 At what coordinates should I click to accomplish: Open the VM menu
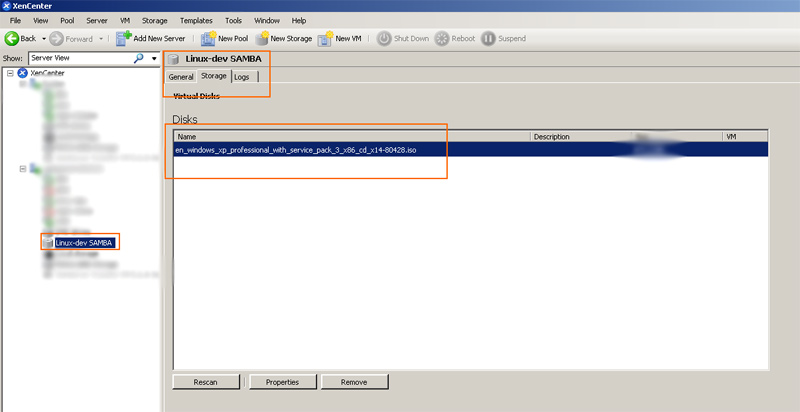coord(125,20)
